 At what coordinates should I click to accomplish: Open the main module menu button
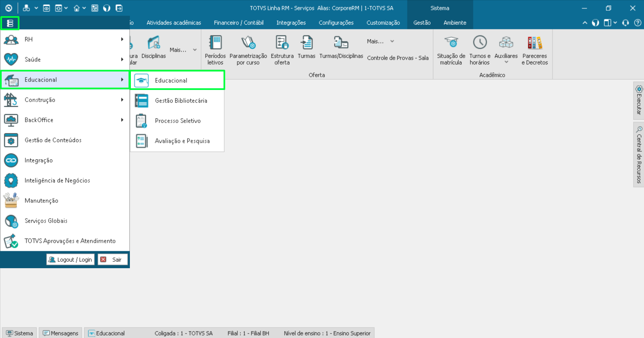coord(10,23)
